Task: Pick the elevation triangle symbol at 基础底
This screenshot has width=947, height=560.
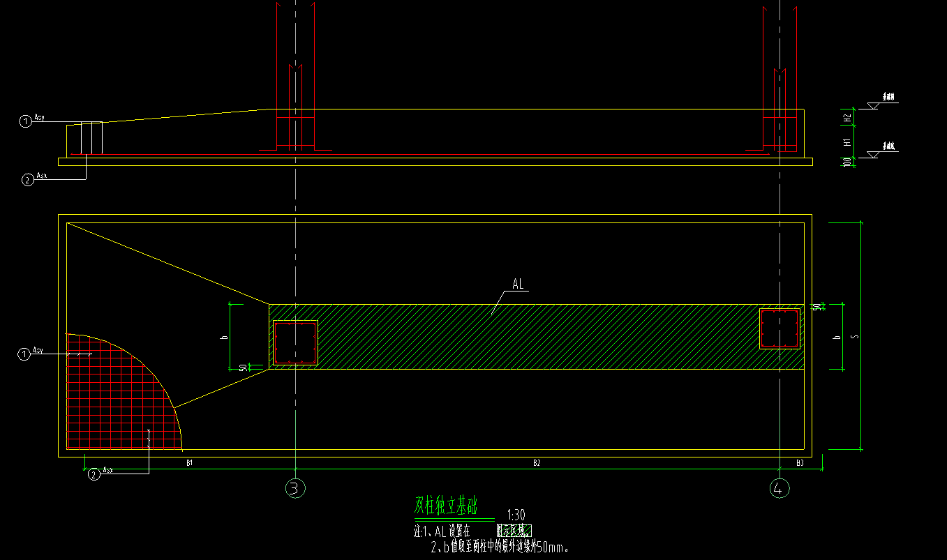Action: pyautogui.click(x=872, y=154)
